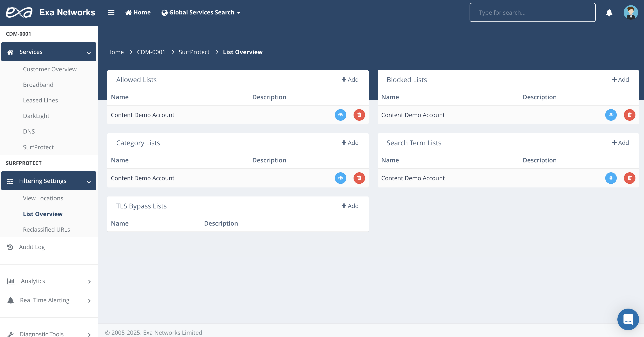
Task: Delete Content Demo Account in Search Term Lists
Action: [x=629, y=178]
